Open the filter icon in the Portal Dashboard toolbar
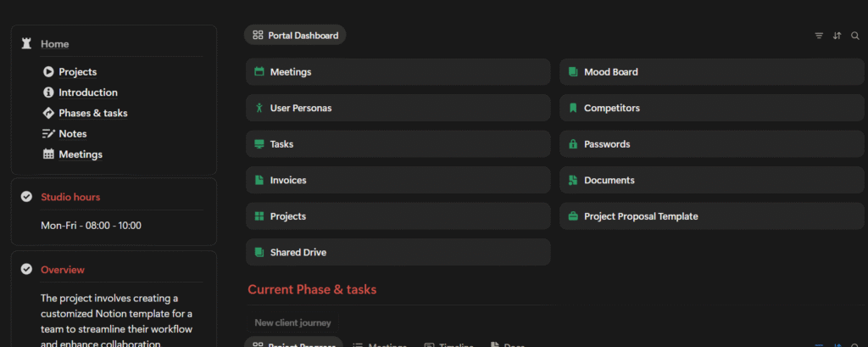868x347 pixels. click(819, 36)
